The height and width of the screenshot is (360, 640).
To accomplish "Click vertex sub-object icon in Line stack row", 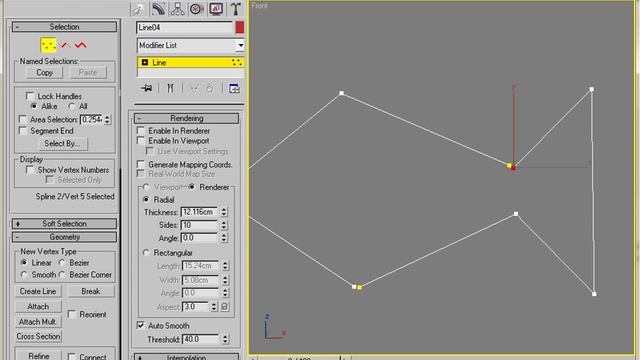I will (x=237, y=62).
